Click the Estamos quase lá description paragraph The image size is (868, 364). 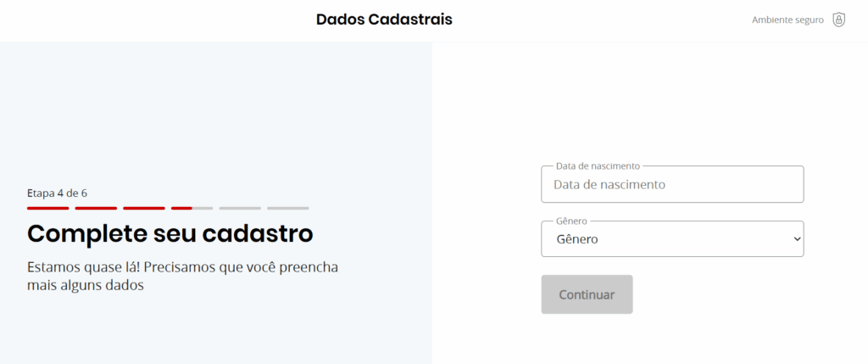pos(182,276)
